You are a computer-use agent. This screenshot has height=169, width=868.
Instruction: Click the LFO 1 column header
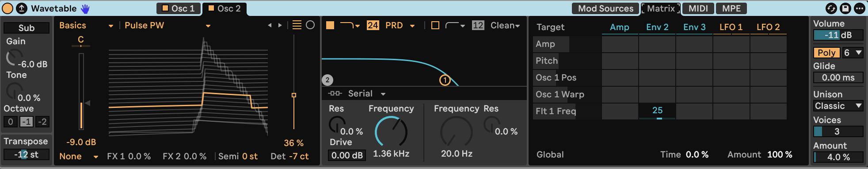coord(731,27)
